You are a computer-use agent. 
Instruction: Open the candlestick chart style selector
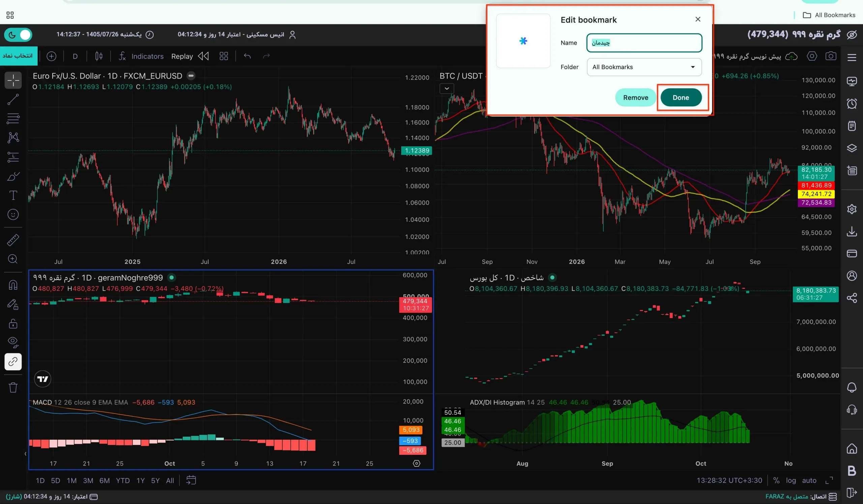click(x=99, y=56)
